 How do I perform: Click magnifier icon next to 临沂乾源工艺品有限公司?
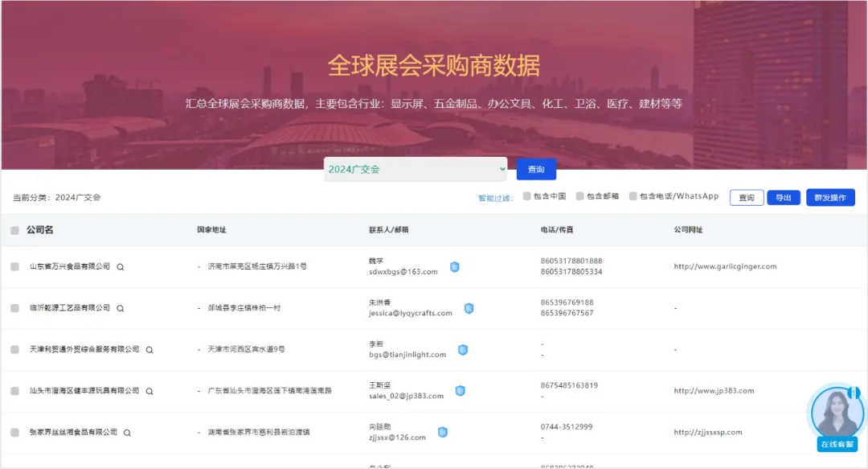(121, 308)
